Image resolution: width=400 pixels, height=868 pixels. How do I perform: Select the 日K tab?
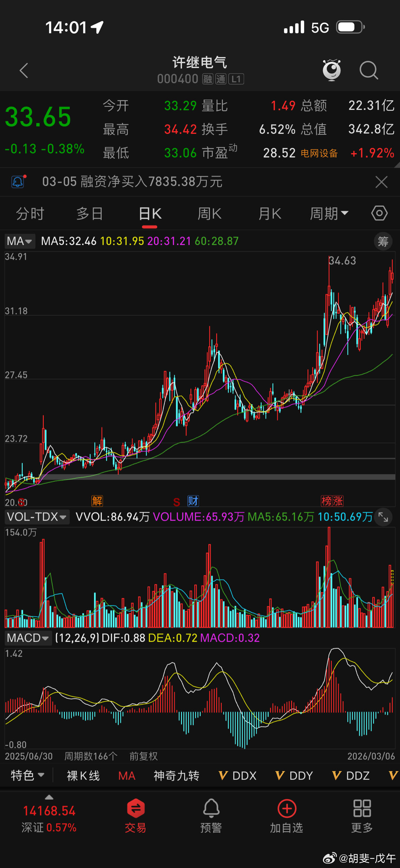tap(150, 214)
